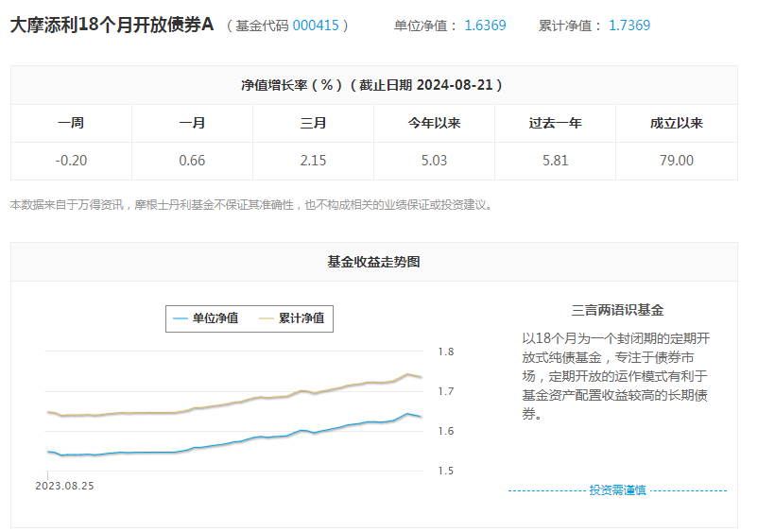The image size is (775, 532).
Task: Click the 净值增长率 table title
Action: (371, 85)
